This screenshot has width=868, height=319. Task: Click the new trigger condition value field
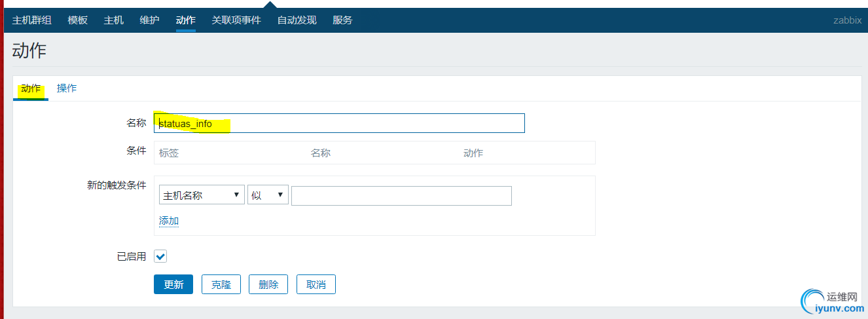pyautogui.click(x=401, y=195)
